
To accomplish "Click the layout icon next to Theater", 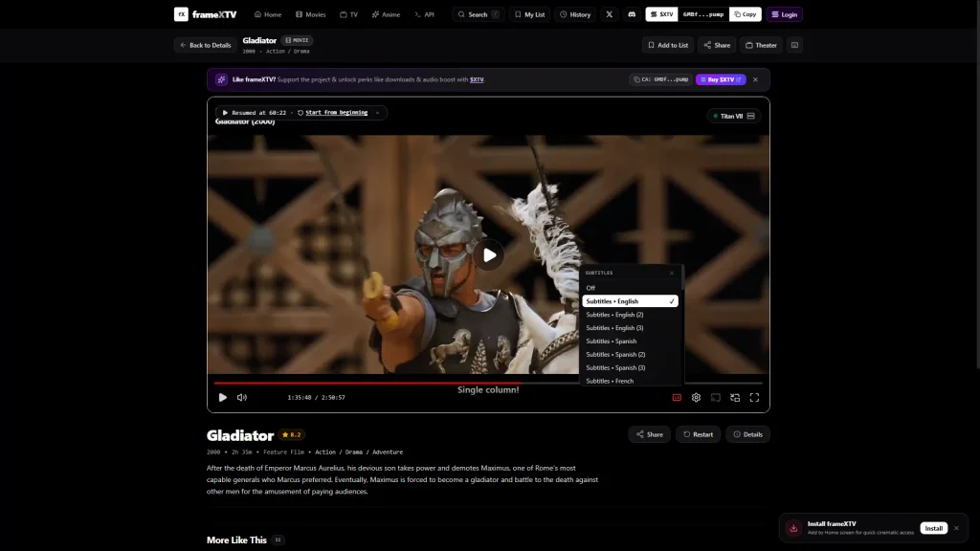I will 794,45.
